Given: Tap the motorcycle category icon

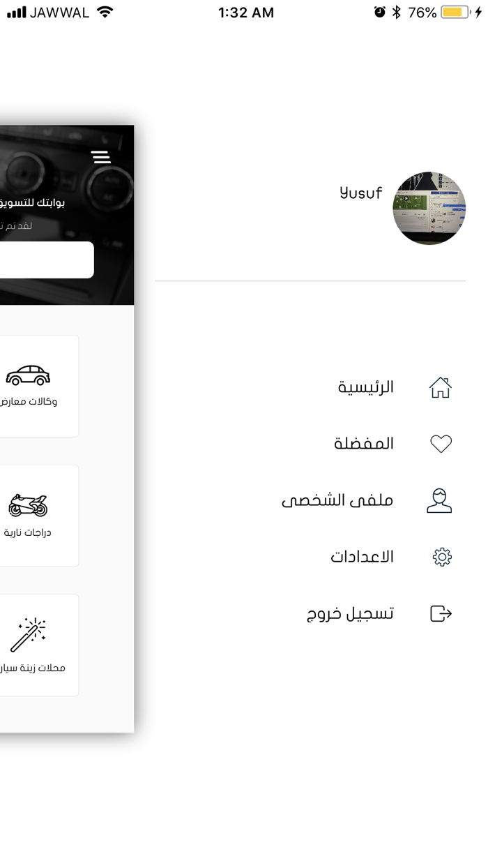Looking at the screenshot, I should tap(28, 505).
